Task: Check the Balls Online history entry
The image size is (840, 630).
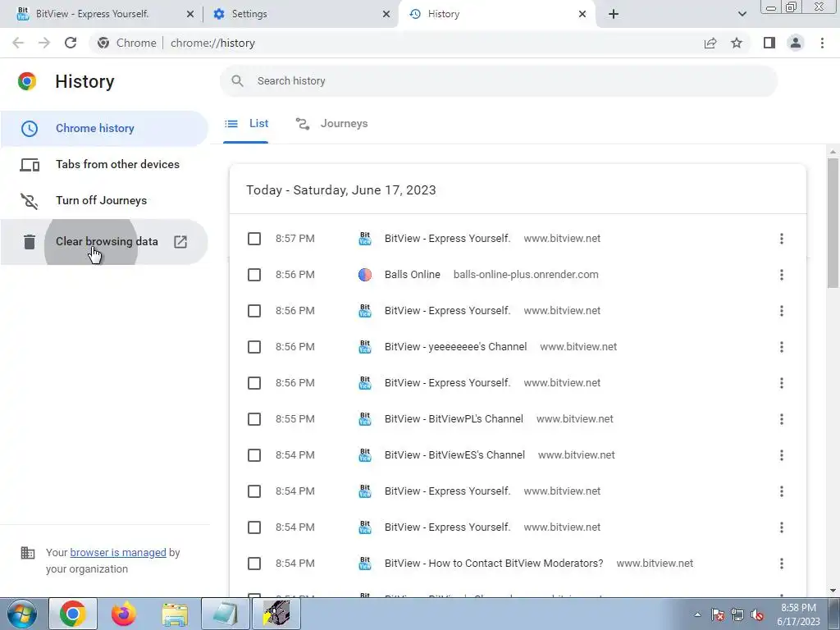Action: [254, 275]
